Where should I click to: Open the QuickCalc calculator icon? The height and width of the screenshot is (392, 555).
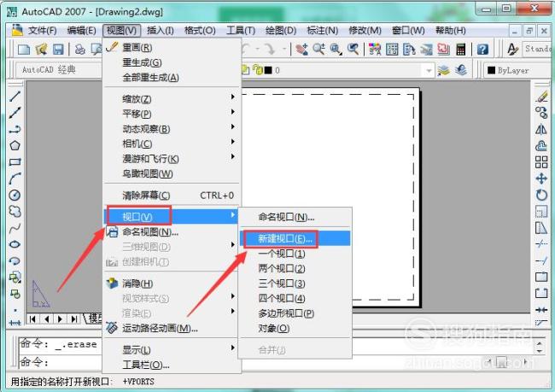point(460,50)
